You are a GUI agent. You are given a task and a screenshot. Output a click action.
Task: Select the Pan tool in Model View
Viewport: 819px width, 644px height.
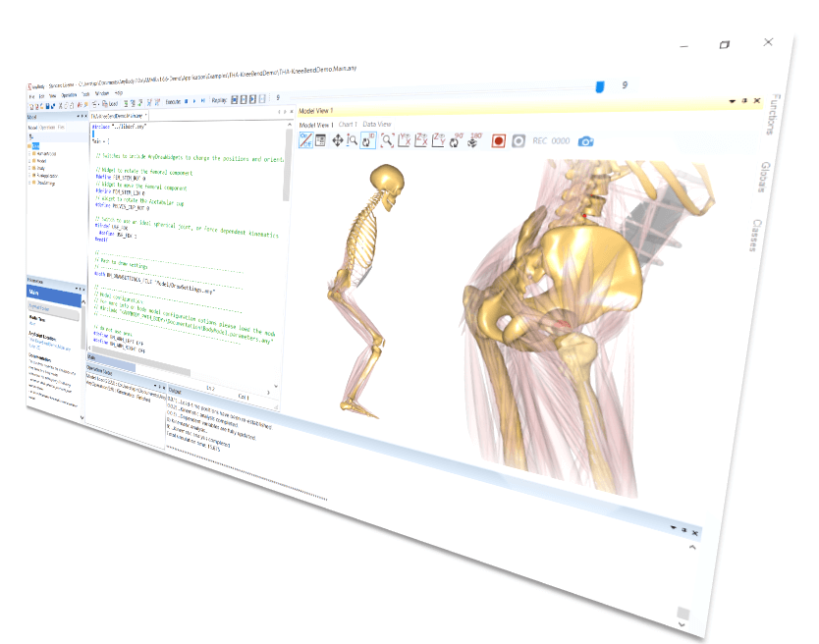pos(338,139)
